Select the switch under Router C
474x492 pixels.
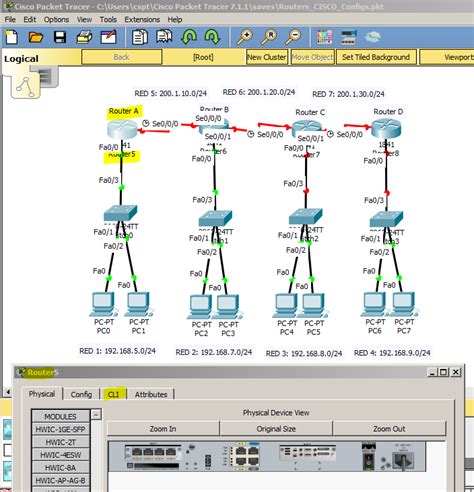(306, 217)
